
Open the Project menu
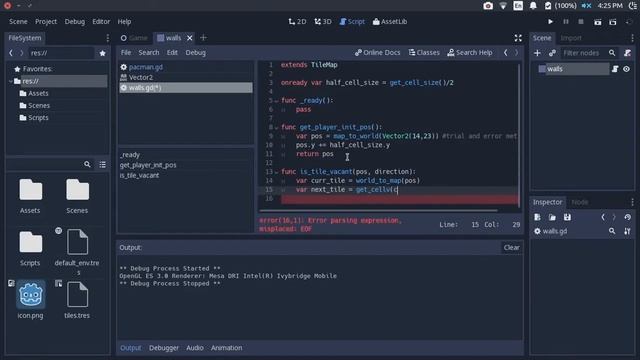coord(46,22)
